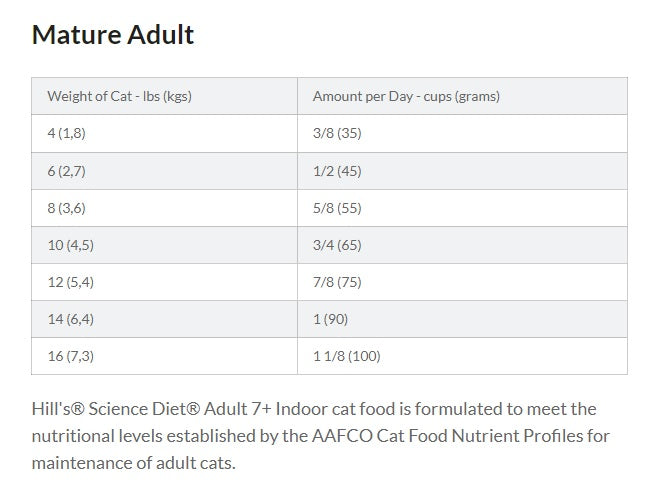
Task: Click the Hill's Science Diet paragraph text
Action: [x=321, y=436]
